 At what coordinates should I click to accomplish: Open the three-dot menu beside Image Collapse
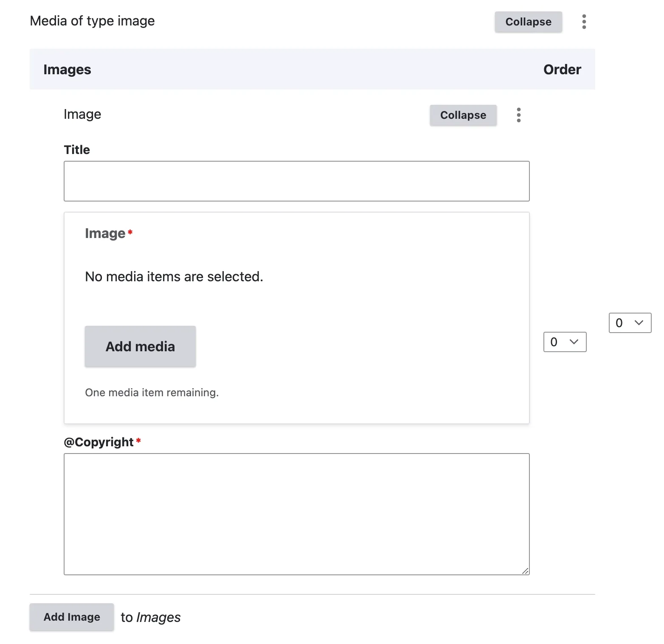(x=518, y=115)
